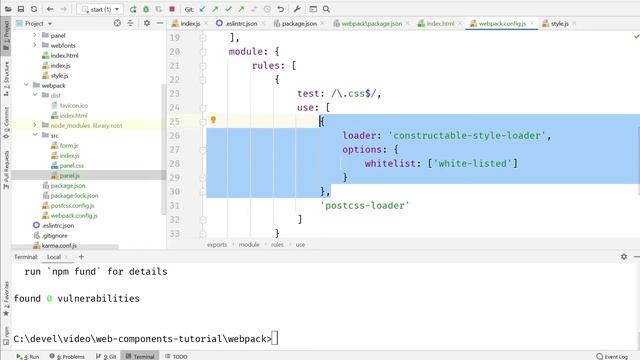
Task: Open terminal panel gear settings
Action: tap(624, 257)
